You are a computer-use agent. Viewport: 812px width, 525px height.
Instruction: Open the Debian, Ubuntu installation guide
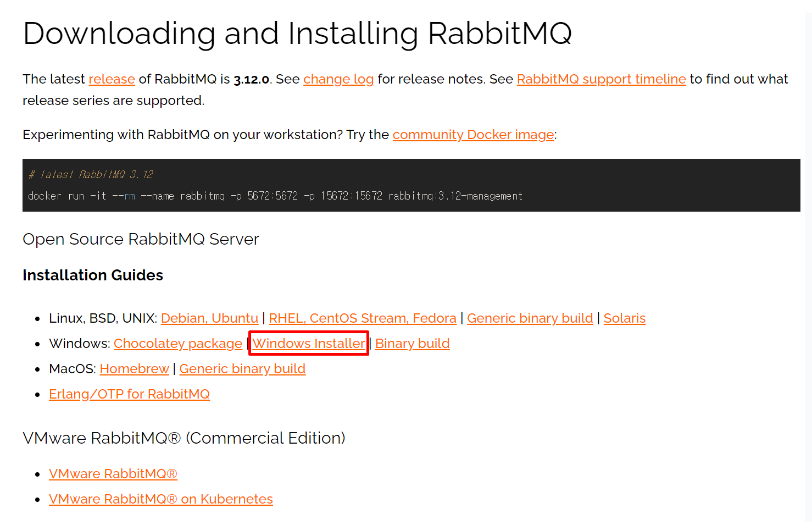[209, 318]
